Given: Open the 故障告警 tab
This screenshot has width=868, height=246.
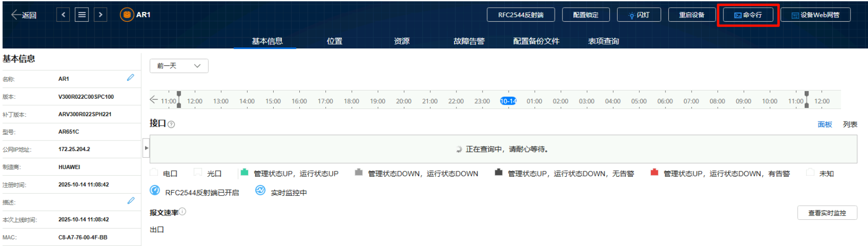Looking at the screenshot, I should click(x=469, y=41).
